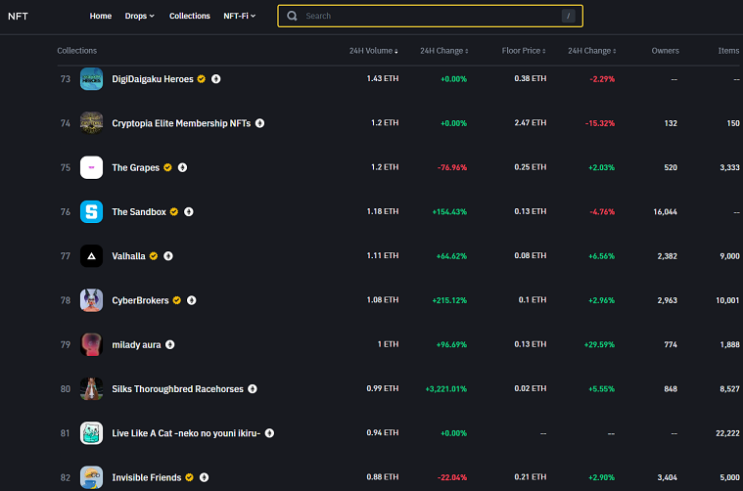Click verified badge next to DigiDaigaku Heroes
This screenshot has height=491, width=743.
pos(201,79)
